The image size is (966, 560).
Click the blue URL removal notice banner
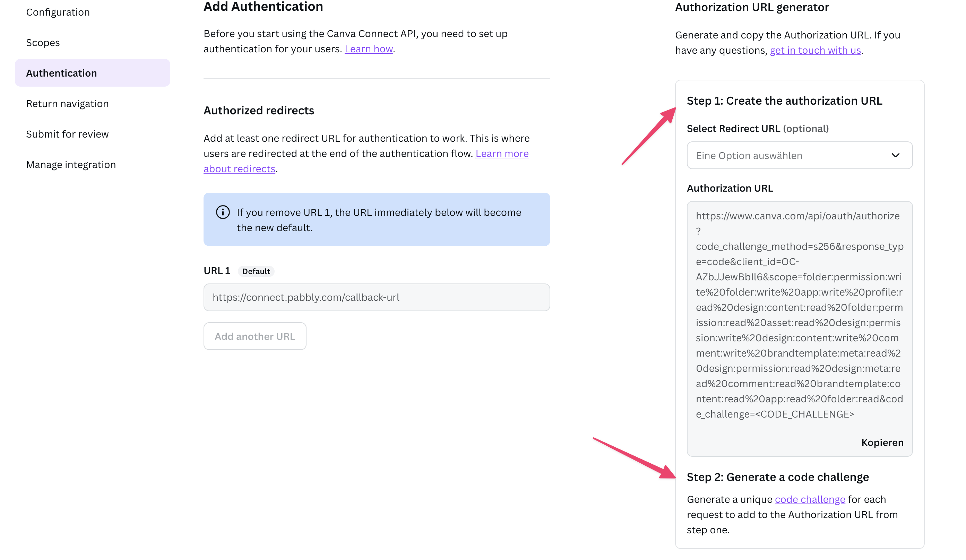point(377,219)
